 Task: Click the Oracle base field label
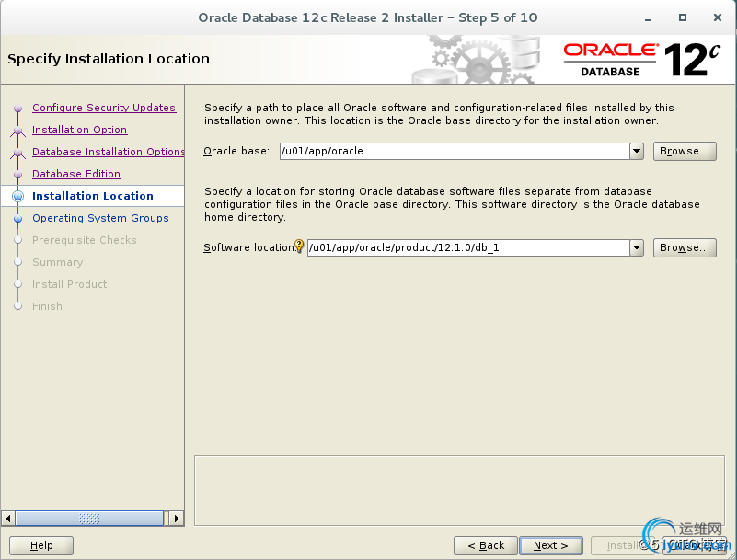pos(236,152)
